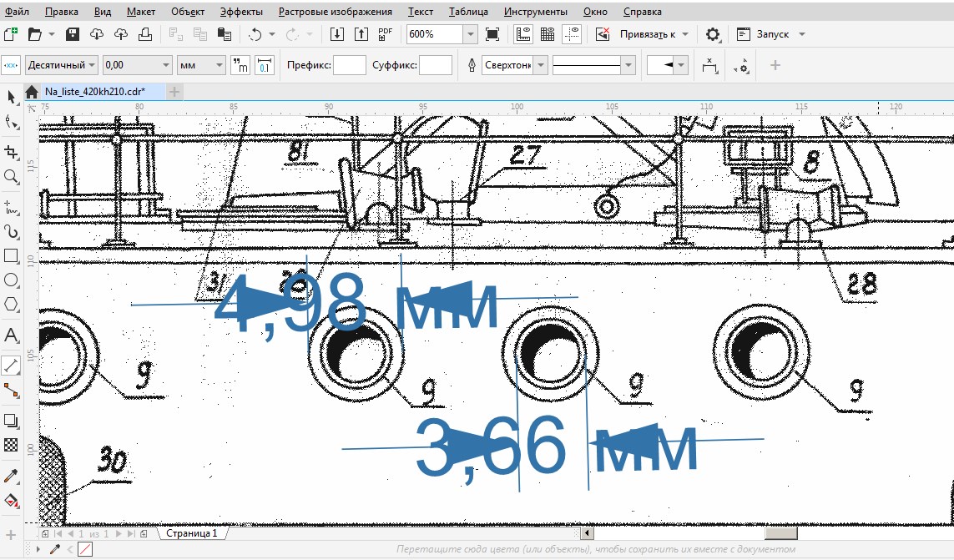Undo the last action
954x560 pixels.
(x=255, y=34)
